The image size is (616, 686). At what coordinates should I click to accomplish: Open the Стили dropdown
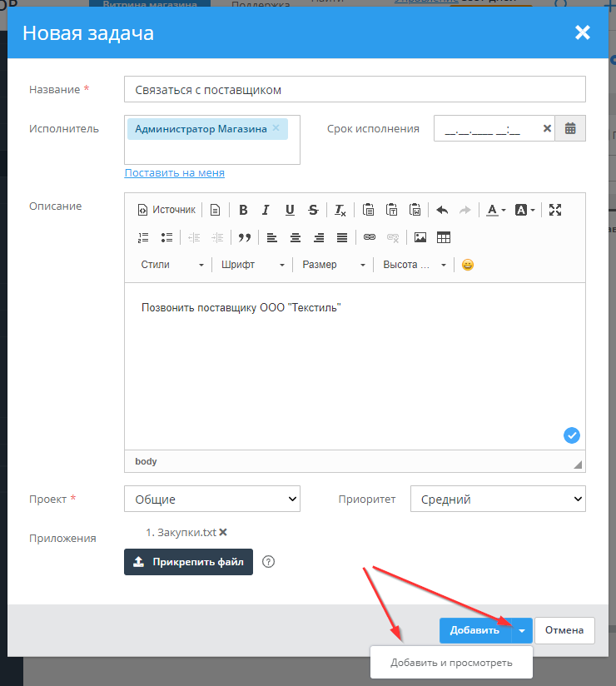[x=172, y=265]
